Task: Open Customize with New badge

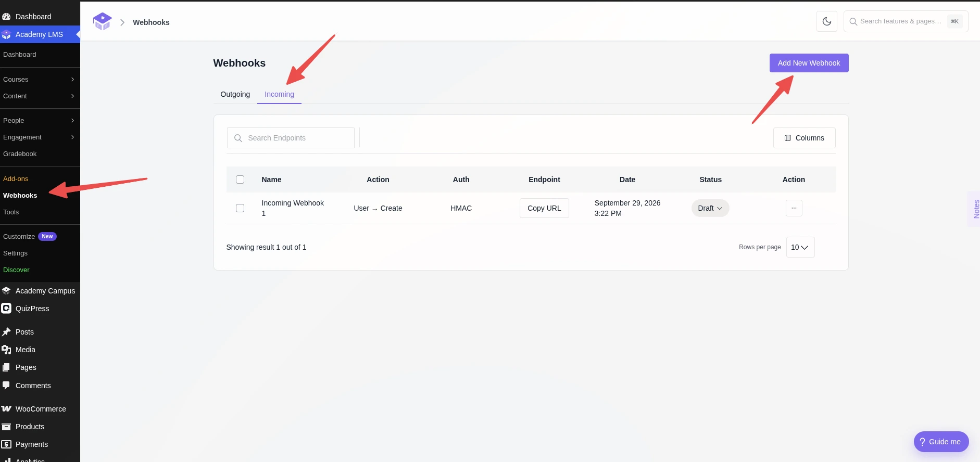Action: 30,237
